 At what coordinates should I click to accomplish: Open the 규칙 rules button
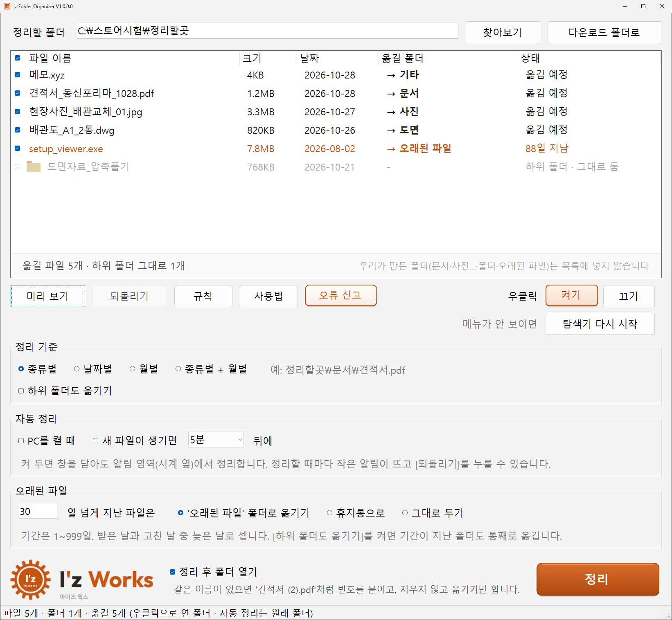tap(203, 296)
